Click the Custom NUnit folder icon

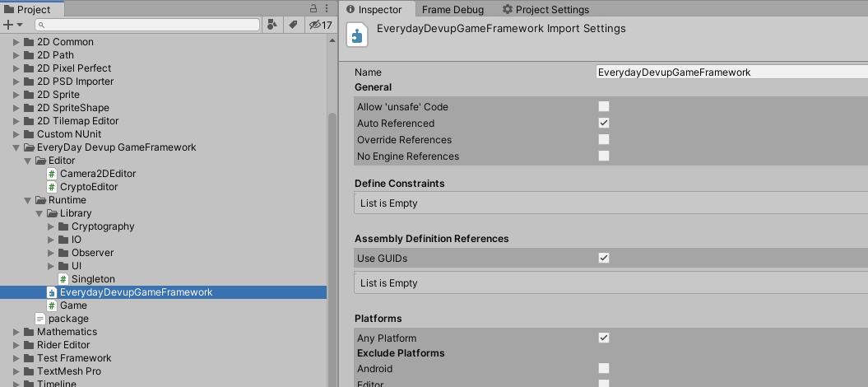point(29,134)
